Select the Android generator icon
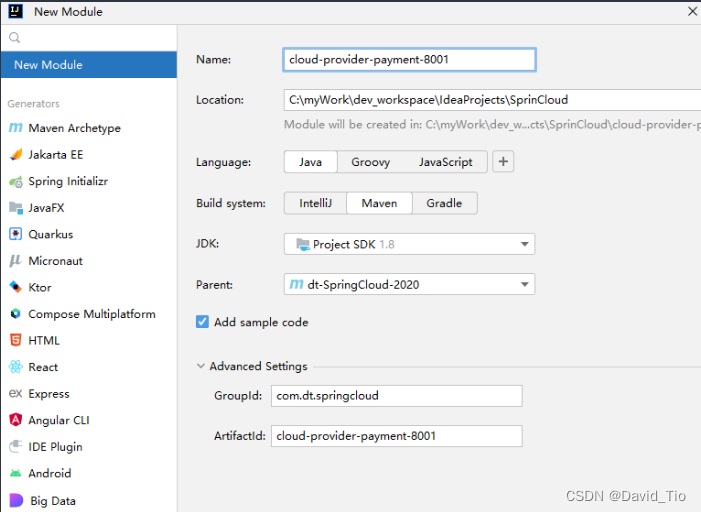This screenshot has width=701, height=512. point(16,473)
